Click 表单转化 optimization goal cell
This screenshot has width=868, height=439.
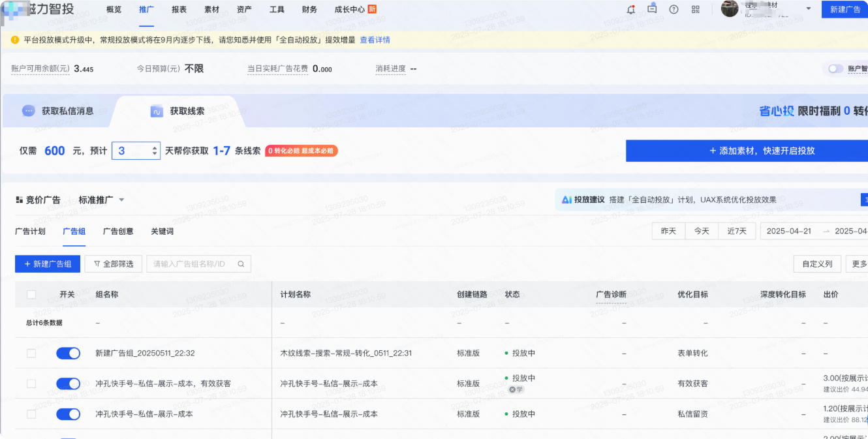click(692, 353)
